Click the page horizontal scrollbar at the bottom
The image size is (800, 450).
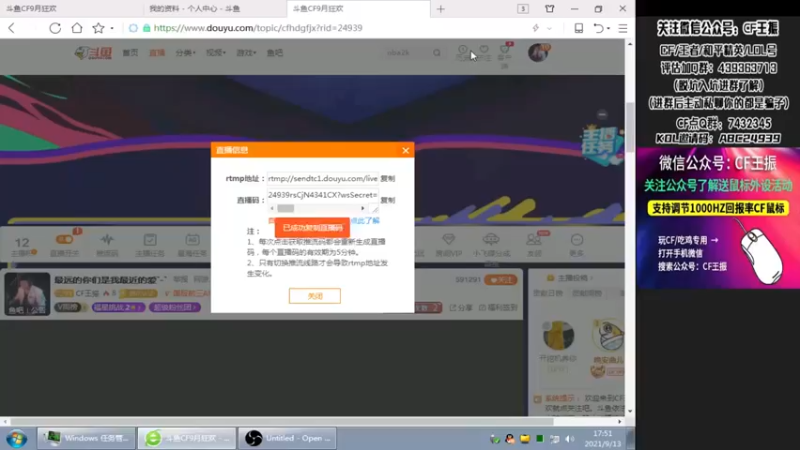282,422
